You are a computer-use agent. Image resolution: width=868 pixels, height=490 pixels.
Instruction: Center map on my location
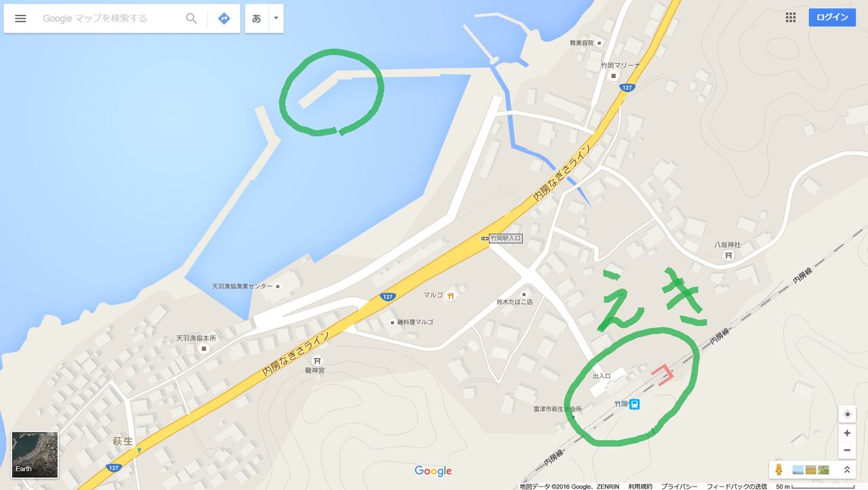(x=847, y=414)
